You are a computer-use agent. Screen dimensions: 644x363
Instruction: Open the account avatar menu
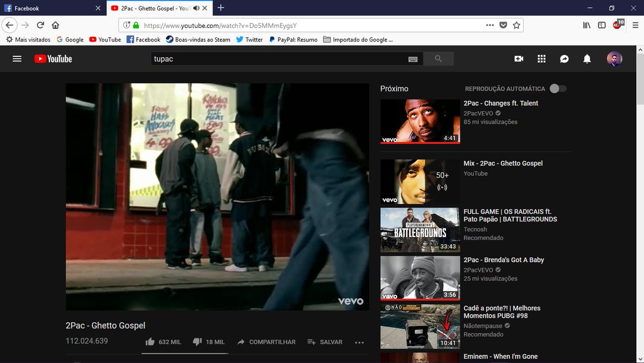(x=614, y=59)
